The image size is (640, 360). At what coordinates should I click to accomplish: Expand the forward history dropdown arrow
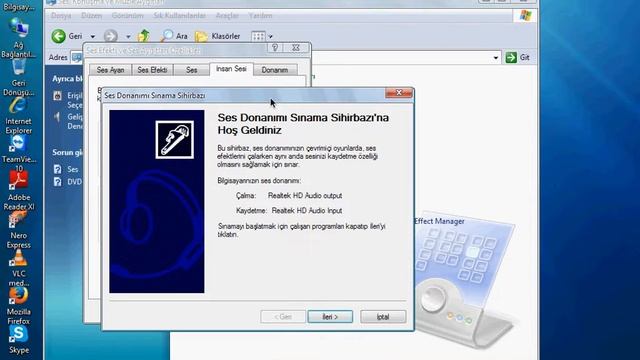click(x=128, y=37)
